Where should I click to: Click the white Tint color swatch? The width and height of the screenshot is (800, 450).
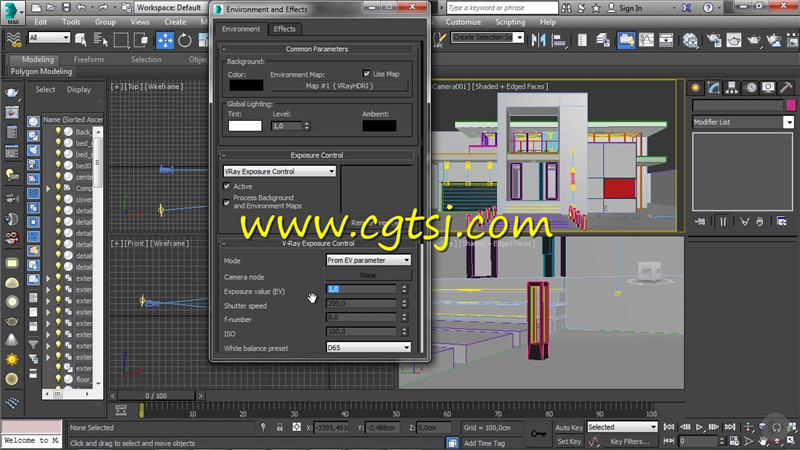[x=245, y=126]
